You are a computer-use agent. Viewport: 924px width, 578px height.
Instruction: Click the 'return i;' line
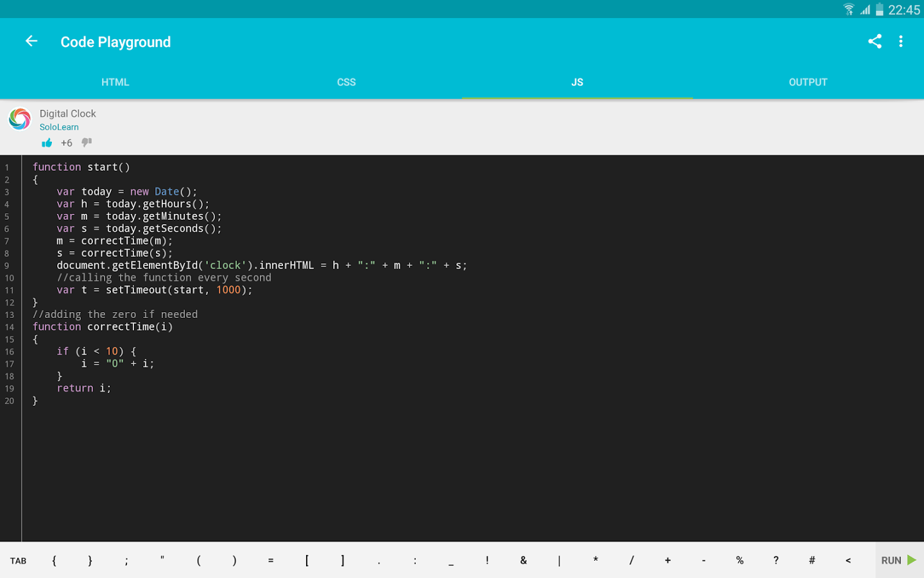click(84, 388)
